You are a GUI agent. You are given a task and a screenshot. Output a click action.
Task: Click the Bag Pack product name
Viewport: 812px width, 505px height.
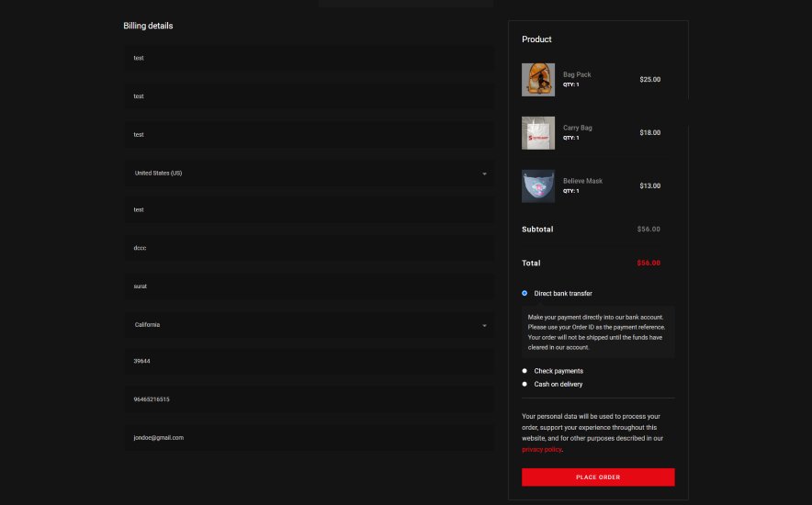coord(577,74)
